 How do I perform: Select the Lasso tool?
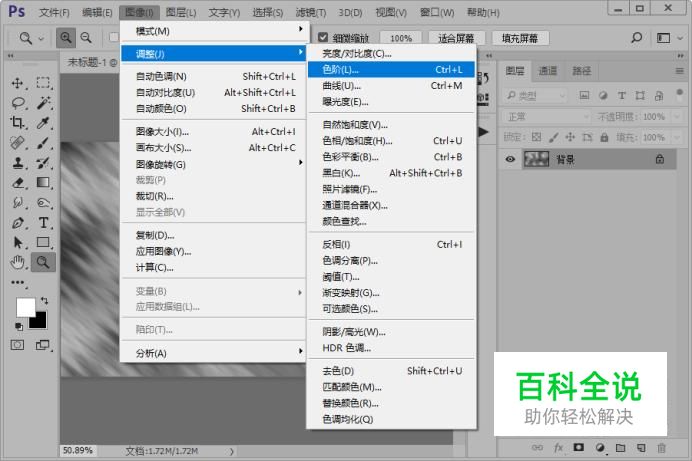pyautogui.click(x=18, y=103)
